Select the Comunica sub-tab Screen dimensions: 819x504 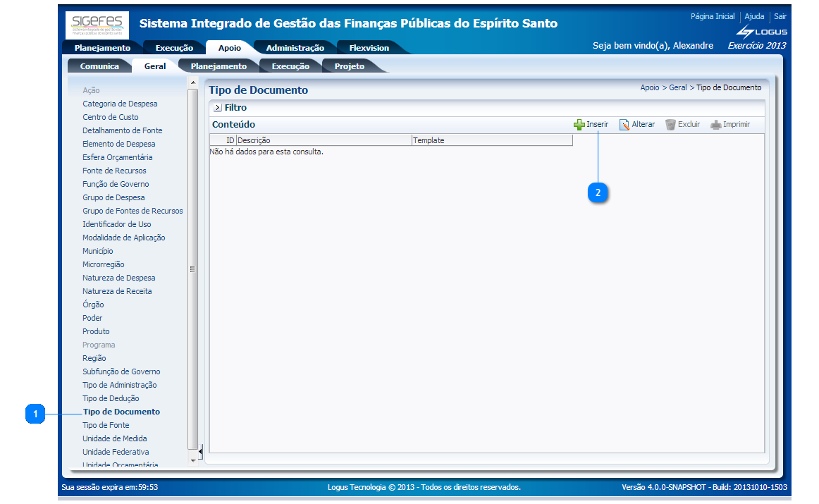tap(99, 66)
